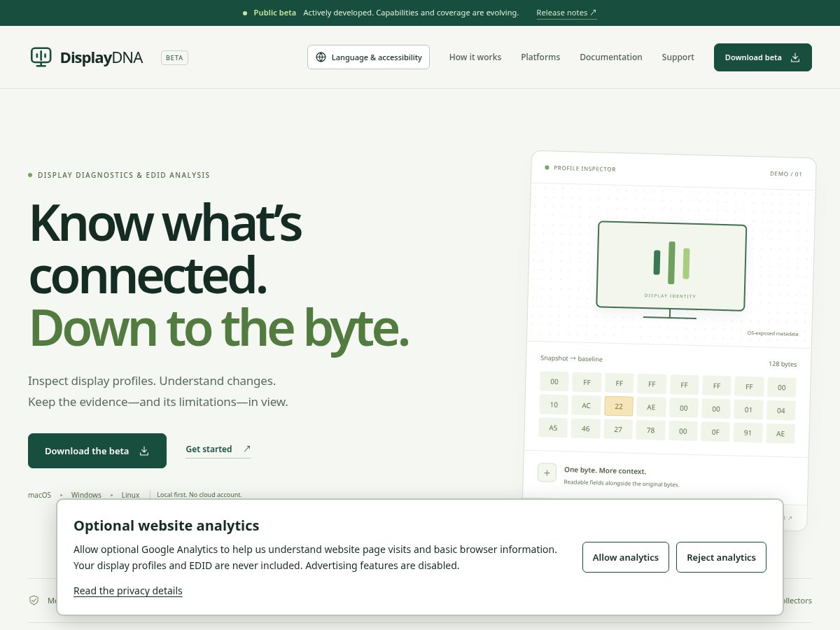
Task: Click the byte cell 01
Action: click(748, 409)
